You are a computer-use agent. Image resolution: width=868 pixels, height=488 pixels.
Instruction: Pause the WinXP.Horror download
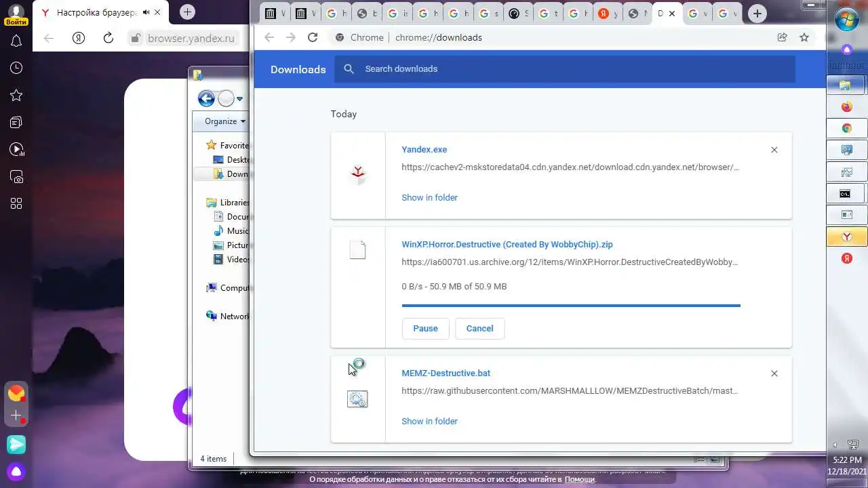(x=425, y=329)
